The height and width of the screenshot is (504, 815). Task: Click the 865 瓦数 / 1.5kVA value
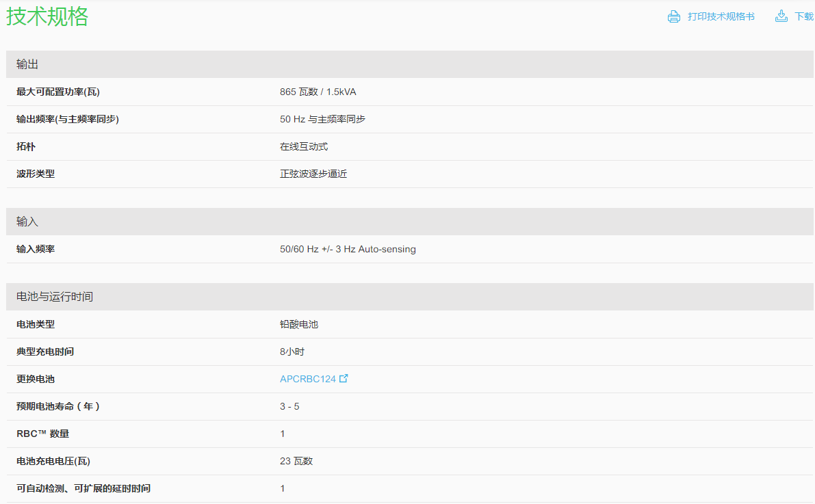click(318, 92)
